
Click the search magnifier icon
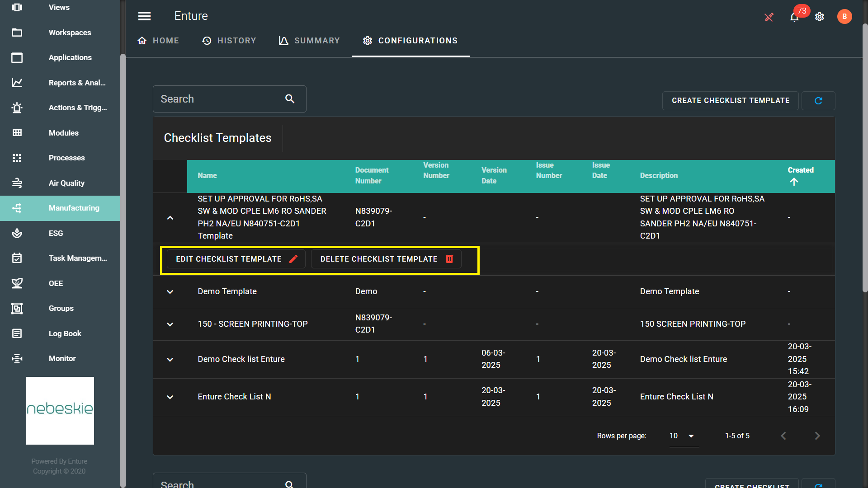coord(290,99)
